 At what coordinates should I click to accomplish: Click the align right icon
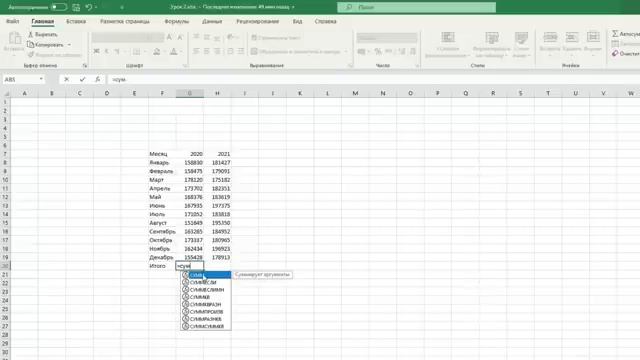pyautogui.click(x=217, y=51)
